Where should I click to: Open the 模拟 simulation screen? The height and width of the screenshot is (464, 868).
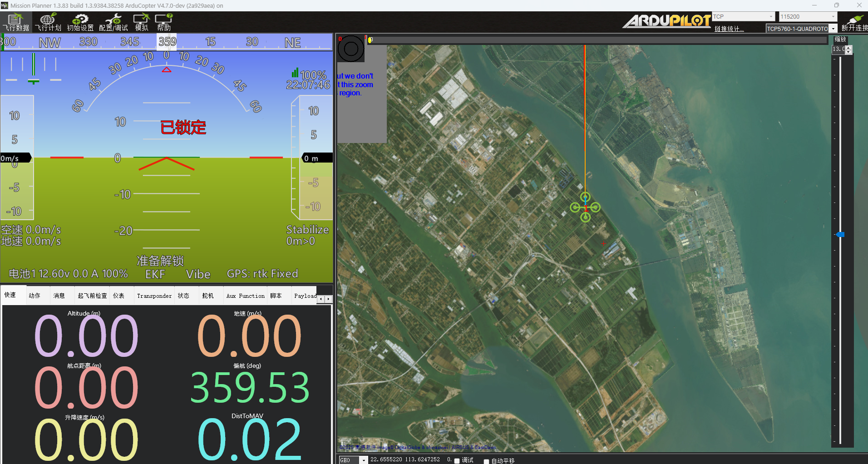(141, 22)
